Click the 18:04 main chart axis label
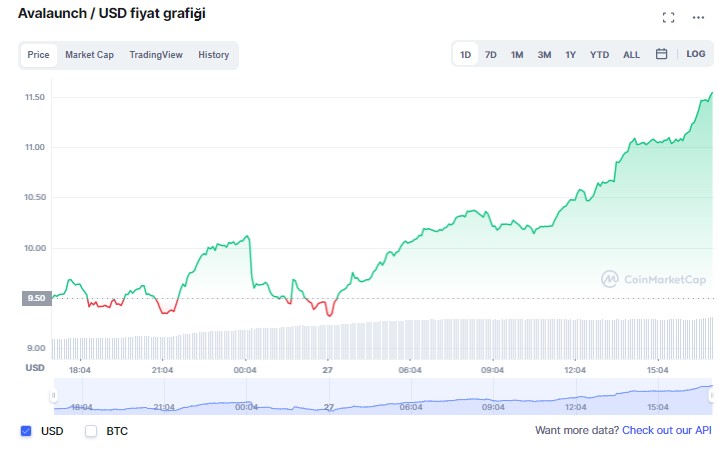 [80, 370]
